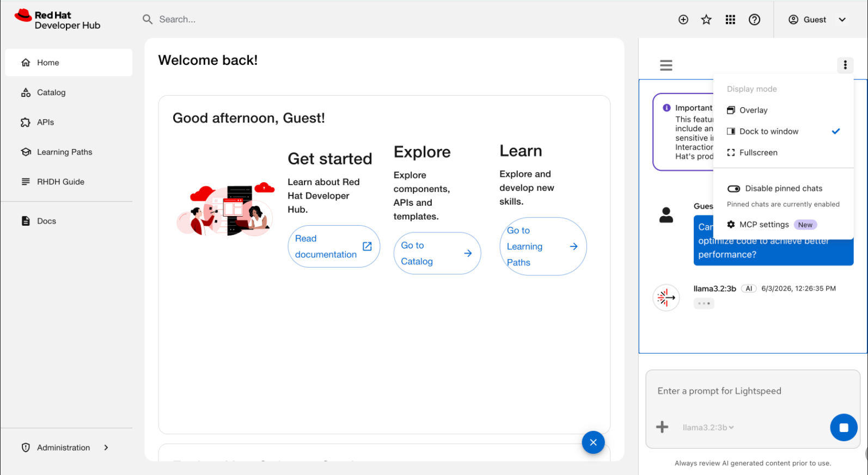Stop the response with blue stop button
The width and height of the screenshot is (868, 475).
point(843,428)
